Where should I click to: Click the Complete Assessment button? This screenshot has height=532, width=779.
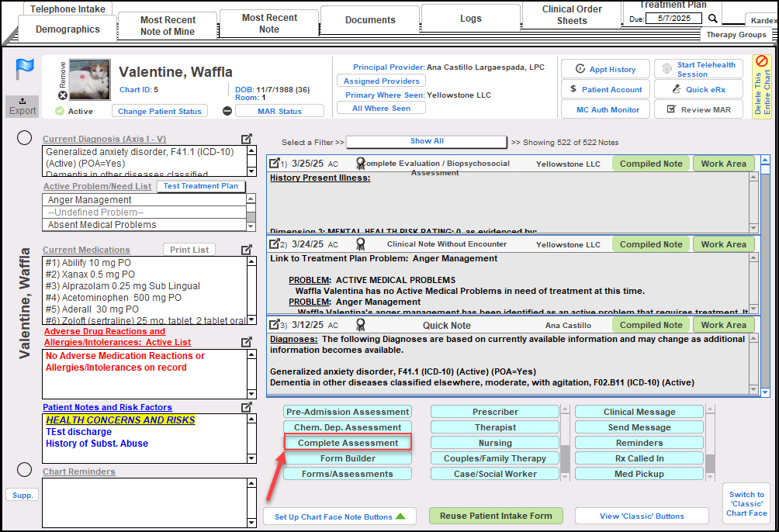(348, 443)
